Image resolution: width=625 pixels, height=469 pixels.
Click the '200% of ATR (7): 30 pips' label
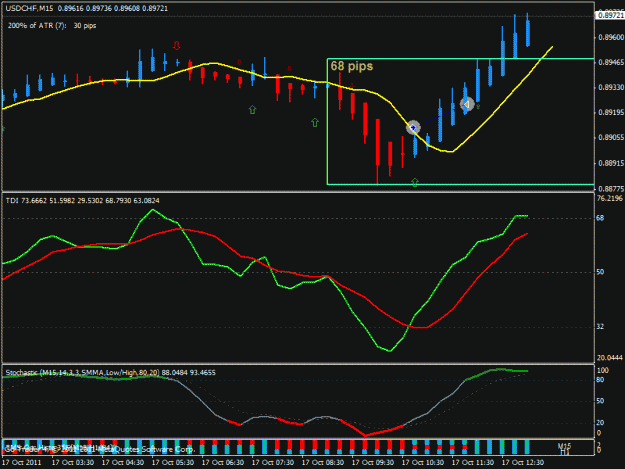(52, 26)
